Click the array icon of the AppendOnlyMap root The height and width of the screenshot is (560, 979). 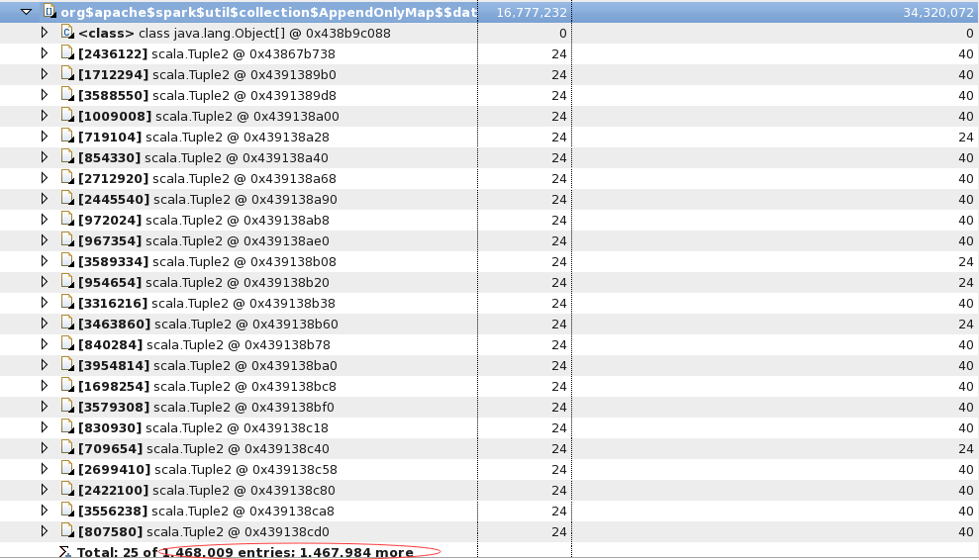tap(49, 12)
